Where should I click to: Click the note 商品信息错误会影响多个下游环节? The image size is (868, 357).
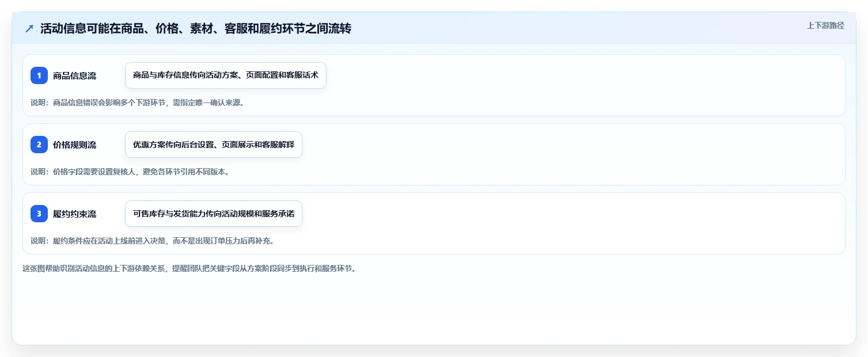[x=138, y=102]
